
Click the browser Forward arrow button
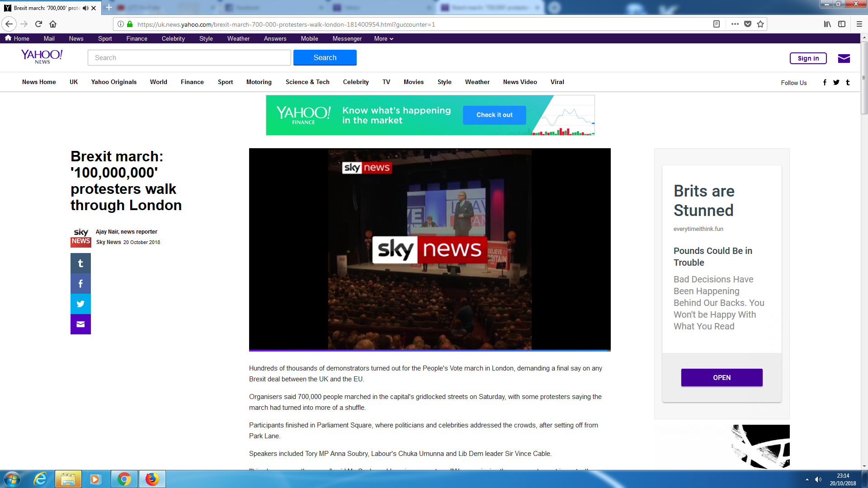point(24,24)
